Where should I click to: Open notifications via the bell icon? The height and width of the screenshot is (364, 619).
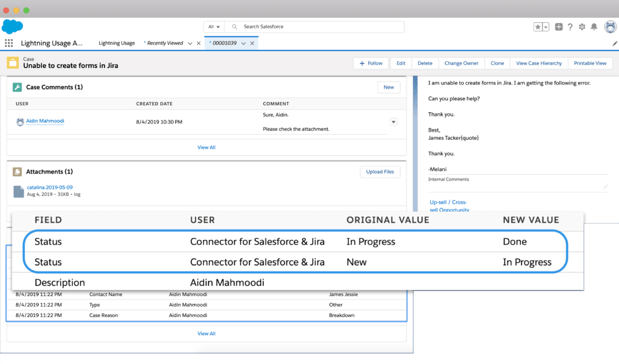click(x=594, y=27)
